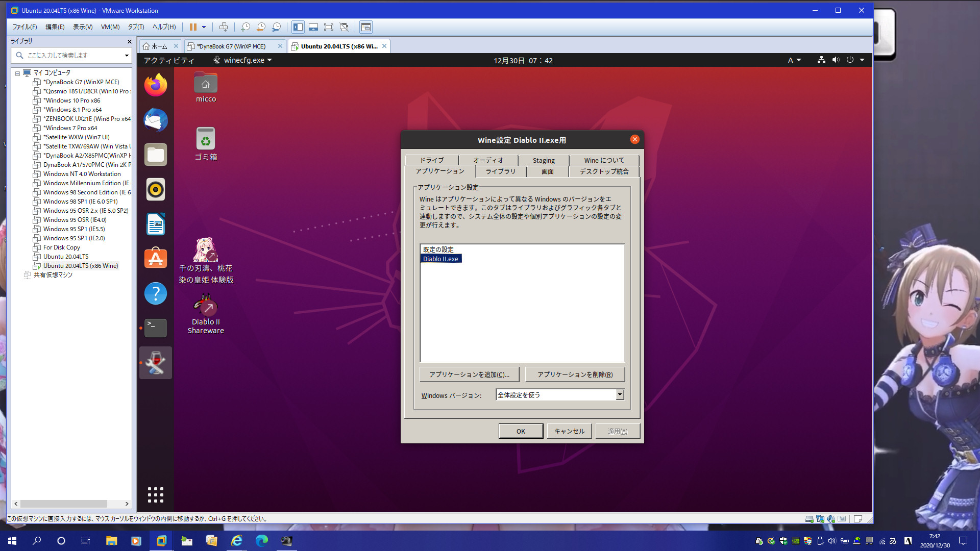The height and width of the screenshot is (551, 980).
Task: Open the 表示(V) menu
Action: pyautogui.click(x=83, y=27)
